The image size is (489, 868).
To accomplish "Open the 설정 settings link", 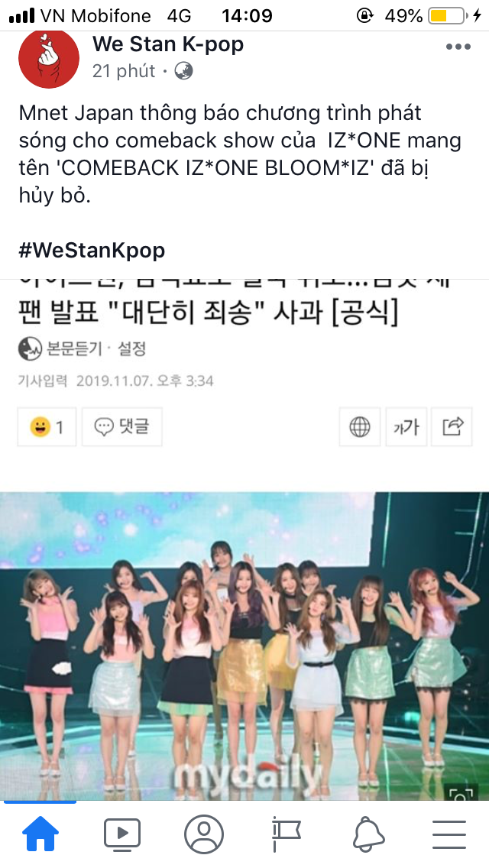I will click(132, 348).
